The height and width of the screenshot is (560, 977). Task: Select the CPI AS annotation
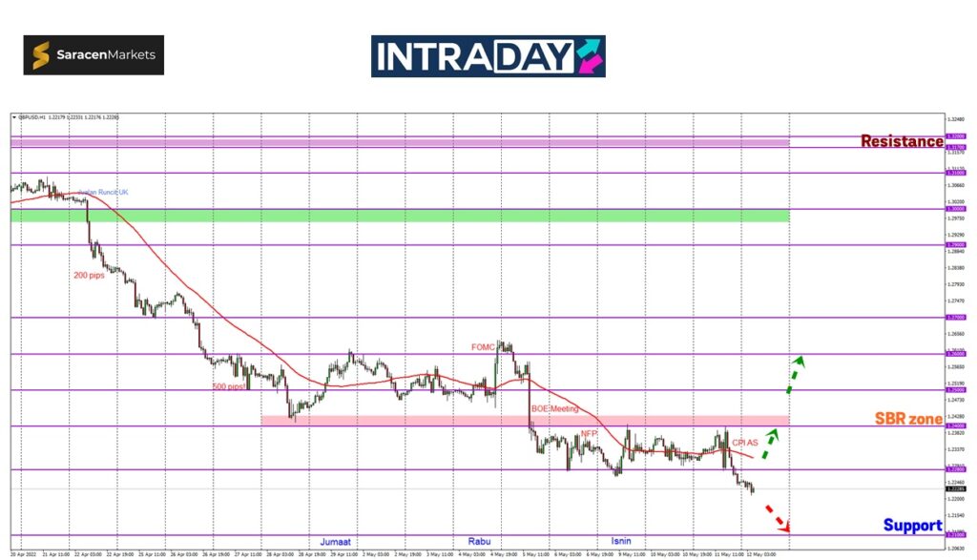(x=745, y=443)
